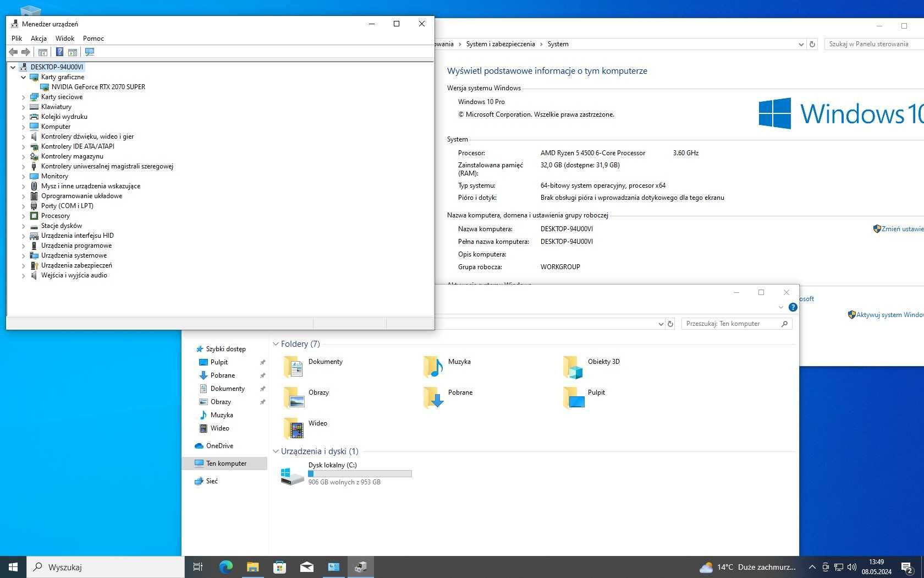This screenshot has height=578, width=924.
Task: Open the File Explorer address history dropdown
Action: click(661, 324)
